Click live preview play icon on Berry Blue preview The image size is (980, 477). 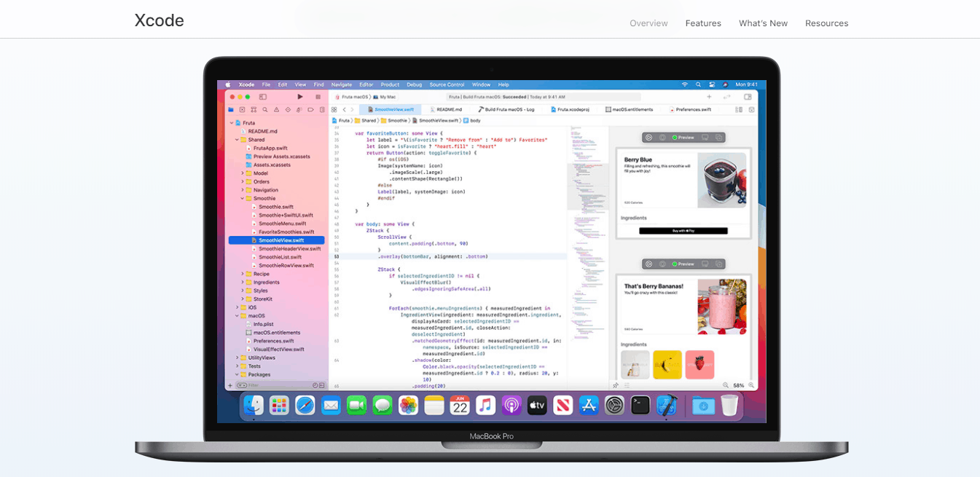[648, 137]
